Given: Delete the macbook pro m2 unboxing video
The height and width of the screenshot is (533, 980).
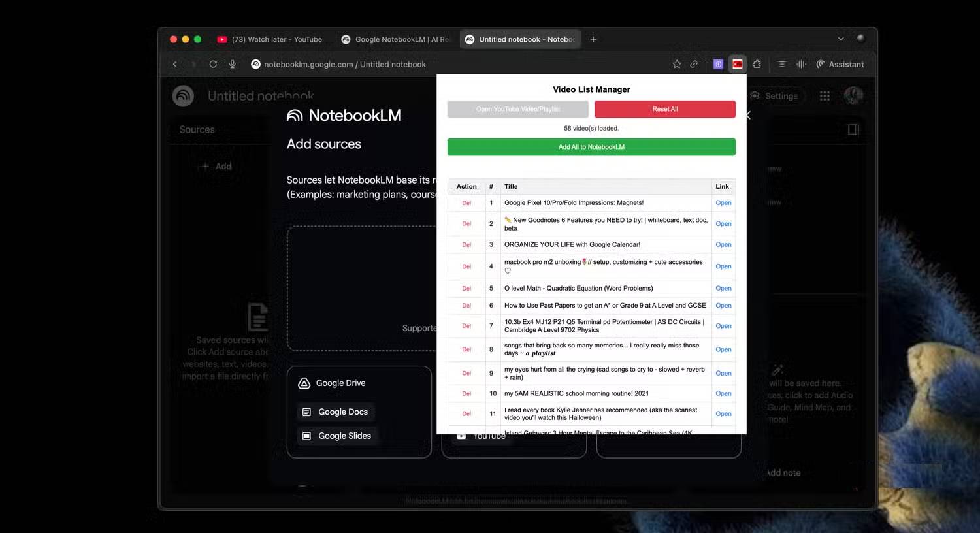Looking at the screenshot, I should coord(466,266).
